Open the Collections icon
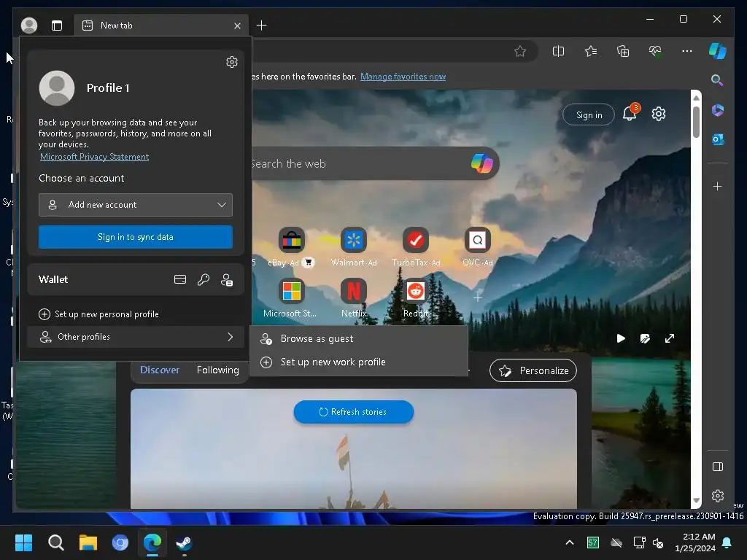Screen dimensions: 747x560 [623, 51]
